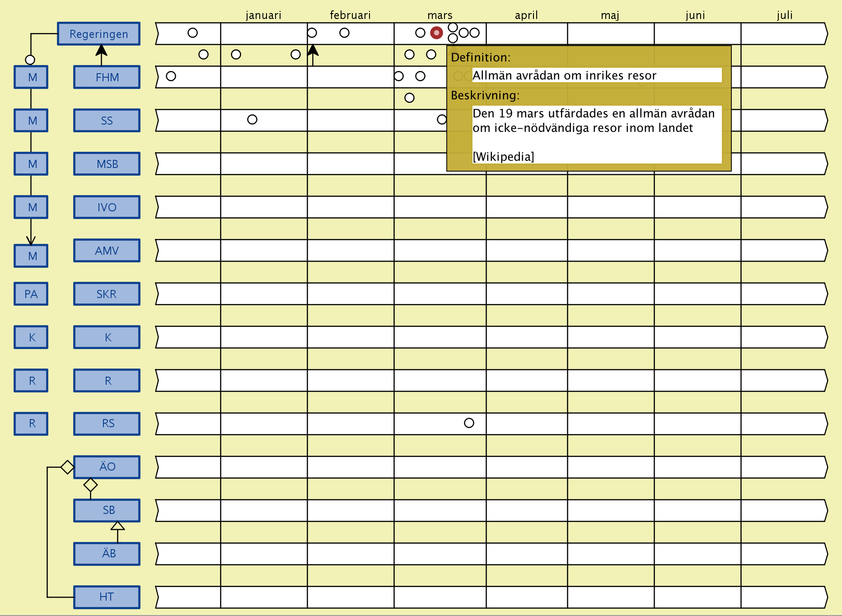842x616 pixels.
Task: Click the MSB actor box
Action: point(107,164)
